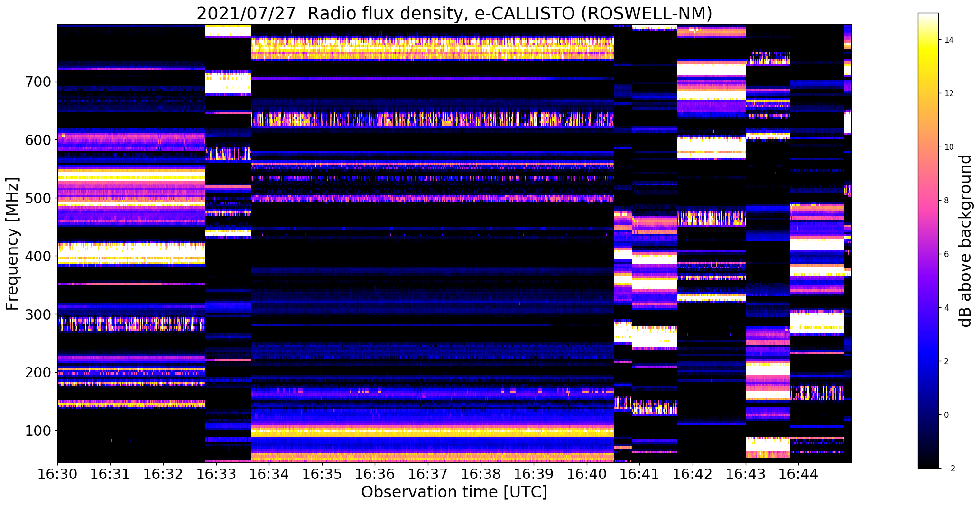Click the colorbar tick label 0

(946, 415)
